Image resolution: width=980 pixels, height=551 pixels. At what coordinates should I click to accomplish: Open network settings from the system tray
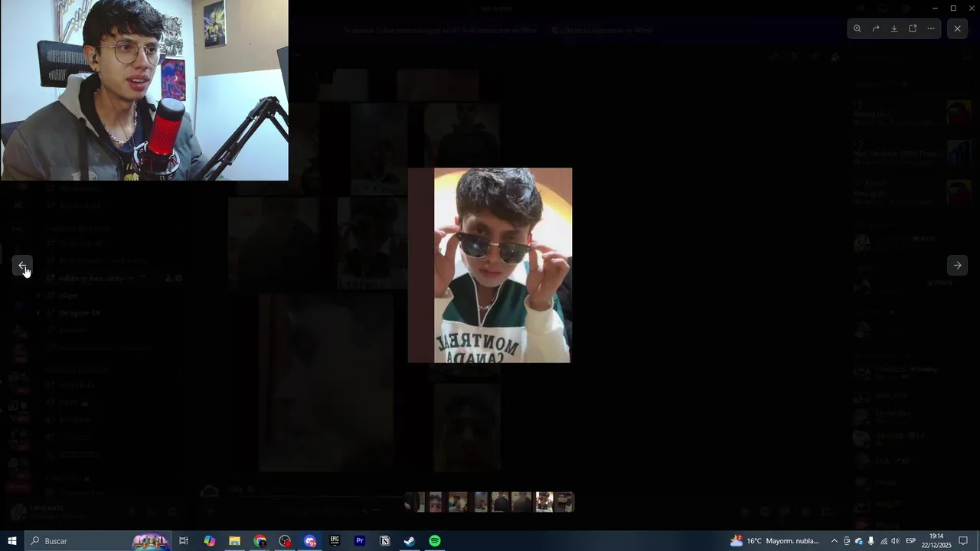(x=884, y=541)
